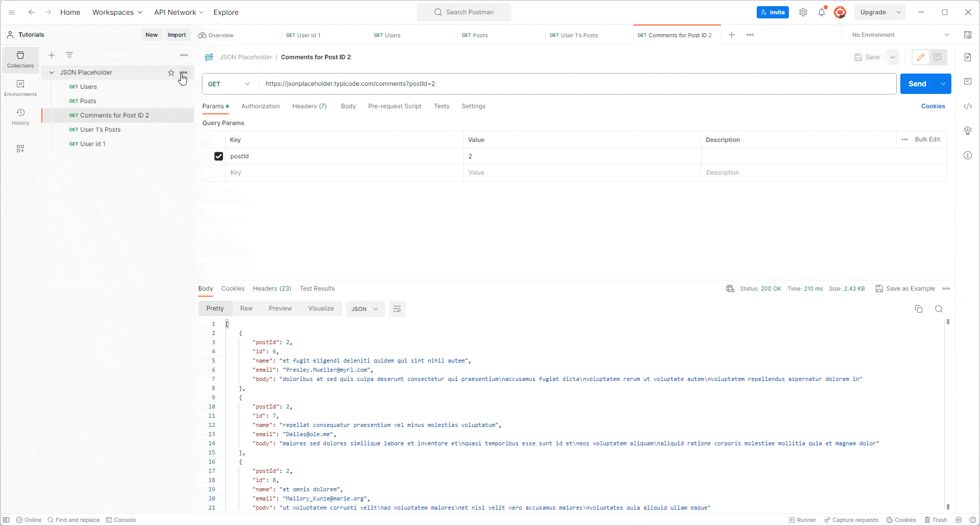This screenshot has height=526, width=980.
Task: Open the GET method dropdown
Action: click(x=229, y=84)
